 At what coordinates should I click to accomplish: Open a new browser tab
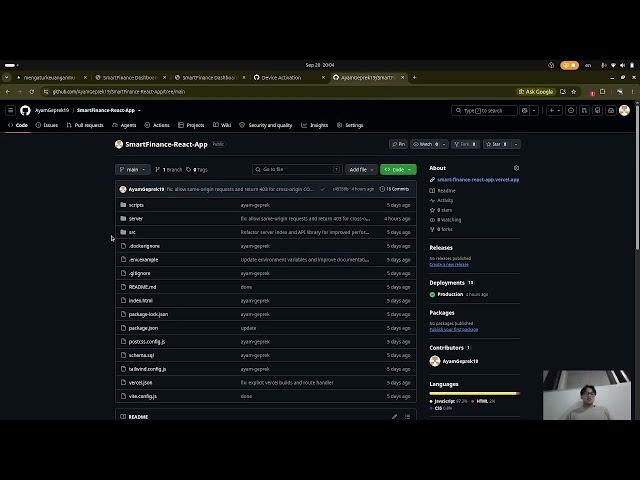pyautogui.click(x=414, y=77)
